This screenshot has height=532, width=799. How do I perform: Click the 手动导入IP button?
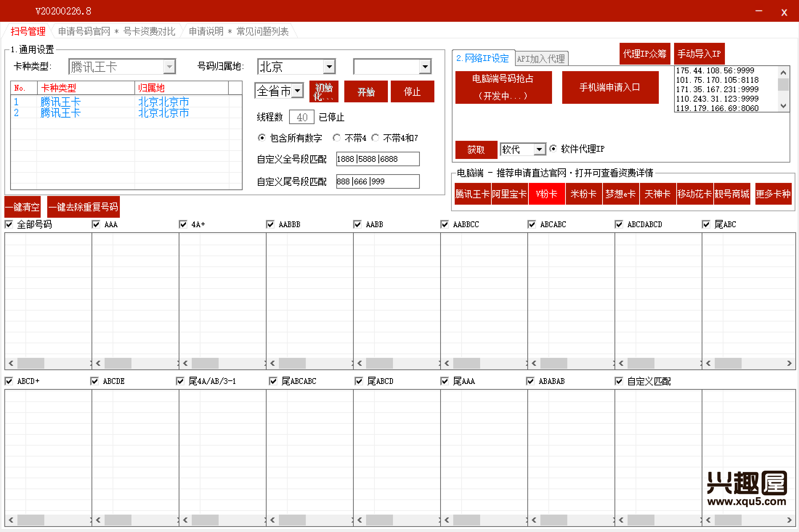click(699, 54)
